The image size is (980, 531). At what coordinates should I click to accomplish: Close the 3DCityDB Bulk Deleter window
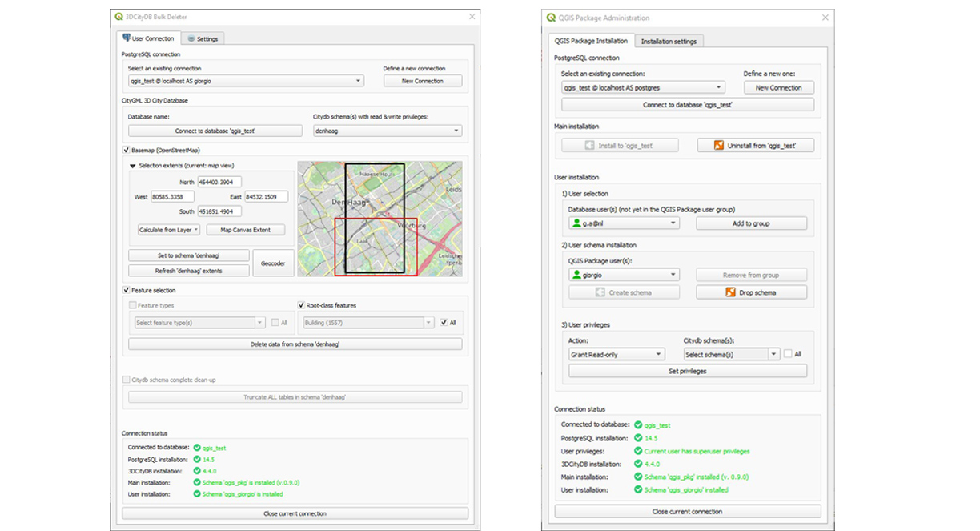pos(472,17)
